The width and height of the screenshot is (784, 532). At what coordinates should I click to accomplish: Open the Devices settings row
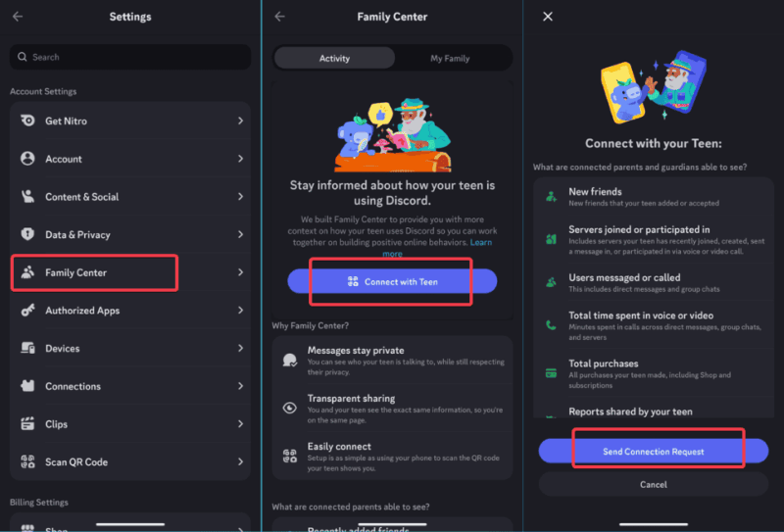[x=130, y=348]
